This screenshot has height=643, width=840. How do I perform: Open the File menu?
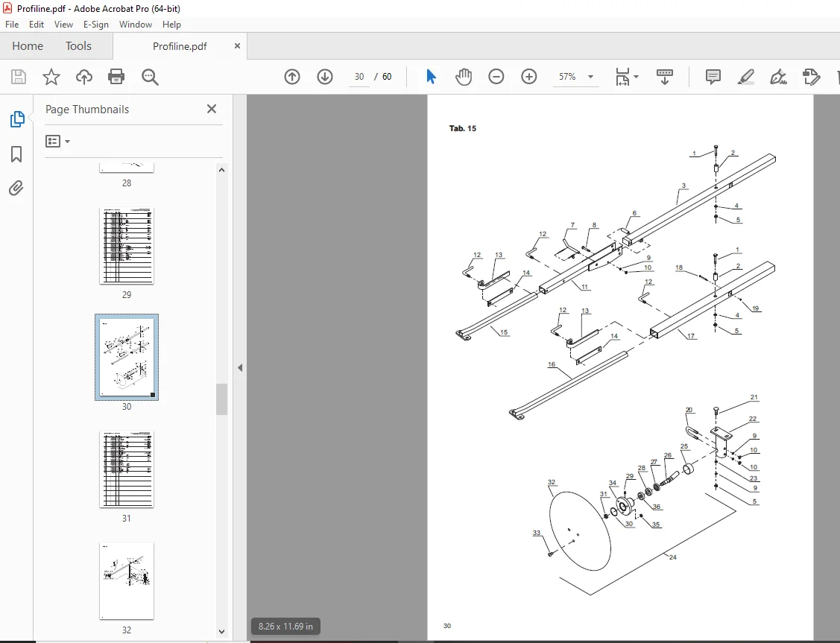coord(12,24)
